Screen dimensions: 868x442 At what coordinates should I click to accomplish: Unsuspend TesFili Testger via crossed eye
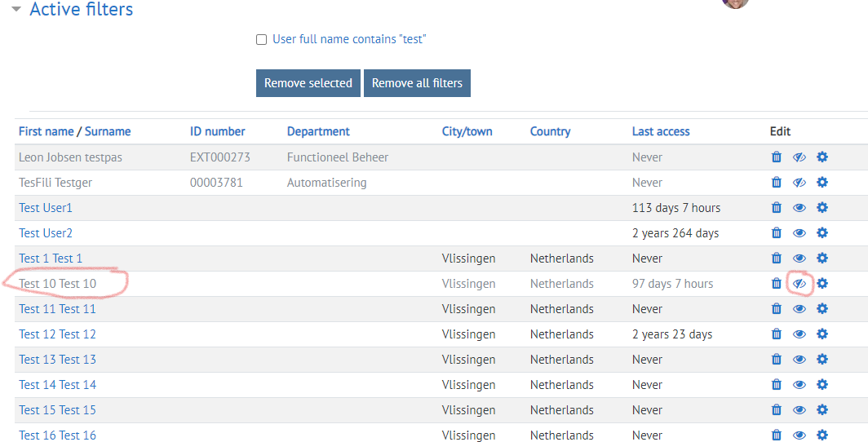coord(799,182)
